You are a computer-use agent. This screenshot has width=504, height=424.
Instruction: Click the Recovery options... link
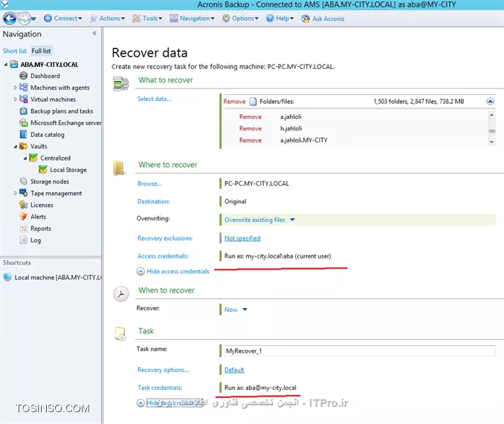[163, 370]
